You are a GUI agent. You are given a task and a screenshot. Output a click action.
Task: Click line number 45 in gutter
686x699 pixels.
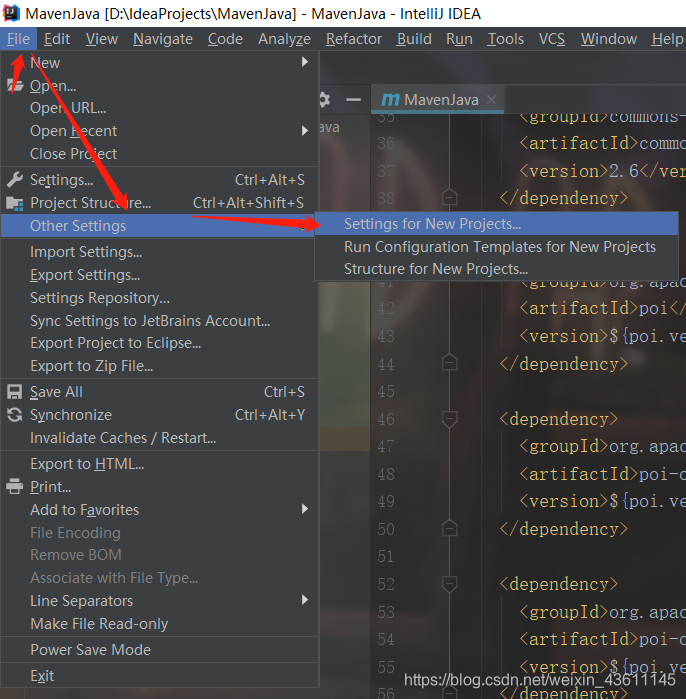[x=386, y=391]
